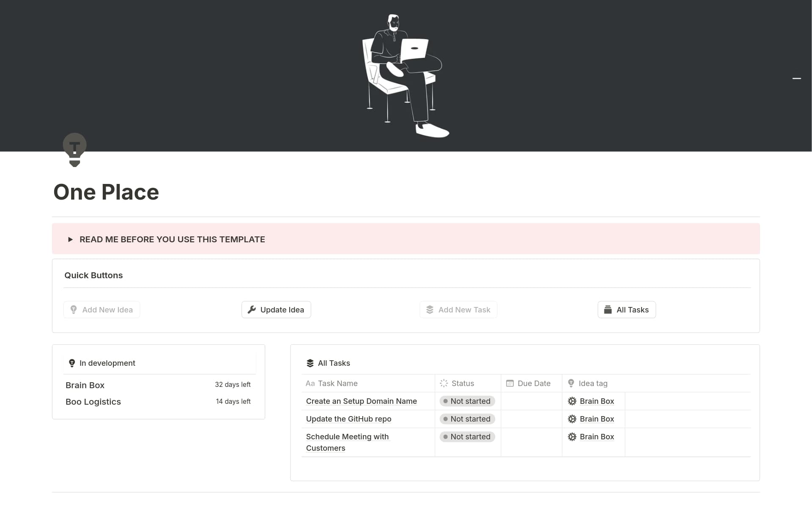Image resolution: width=812 pixels, height=507 pixels.
Task: Click the gear icon next to Brain Box tag
Action: click(572, 401)
